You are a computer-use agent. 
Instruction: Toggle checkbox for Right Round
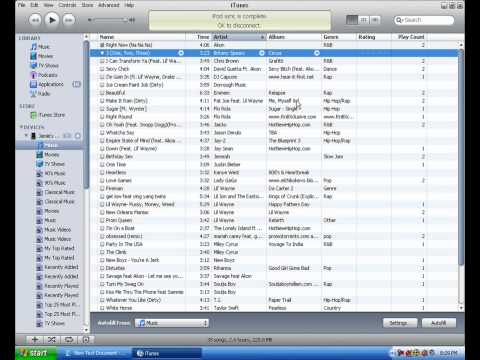102,117
